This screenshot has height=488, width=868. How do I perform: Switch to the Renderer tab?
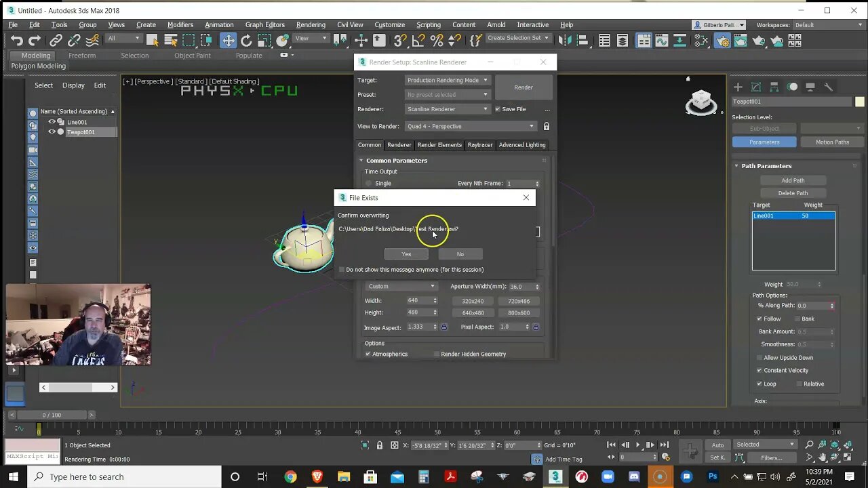coord(399,145)
